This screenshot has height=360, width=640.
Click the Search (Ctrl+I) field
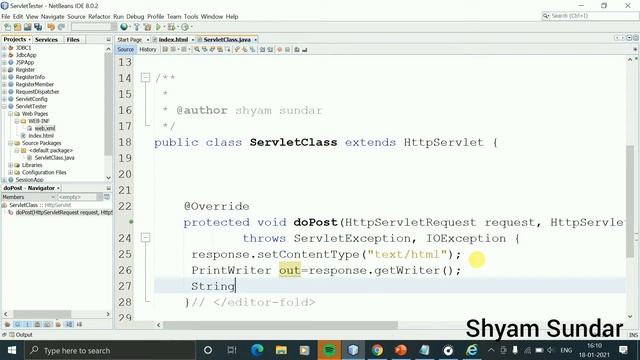coord(590,16)
